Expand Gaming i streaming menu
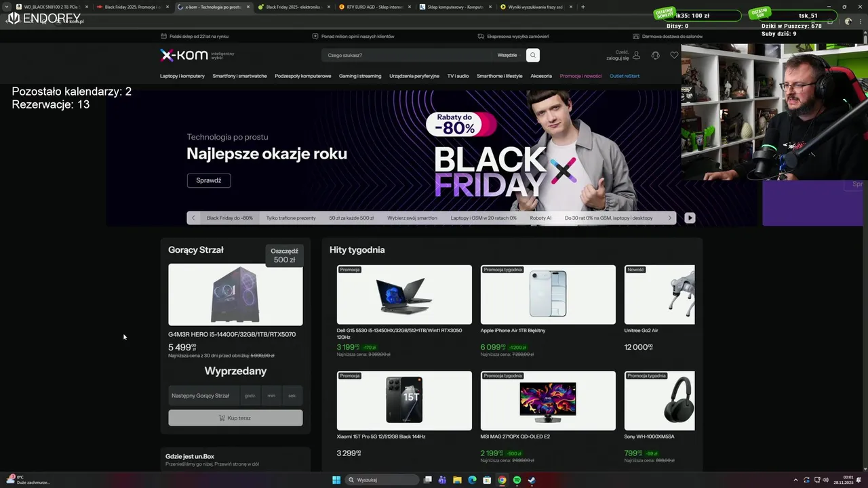 pos(360,76)
